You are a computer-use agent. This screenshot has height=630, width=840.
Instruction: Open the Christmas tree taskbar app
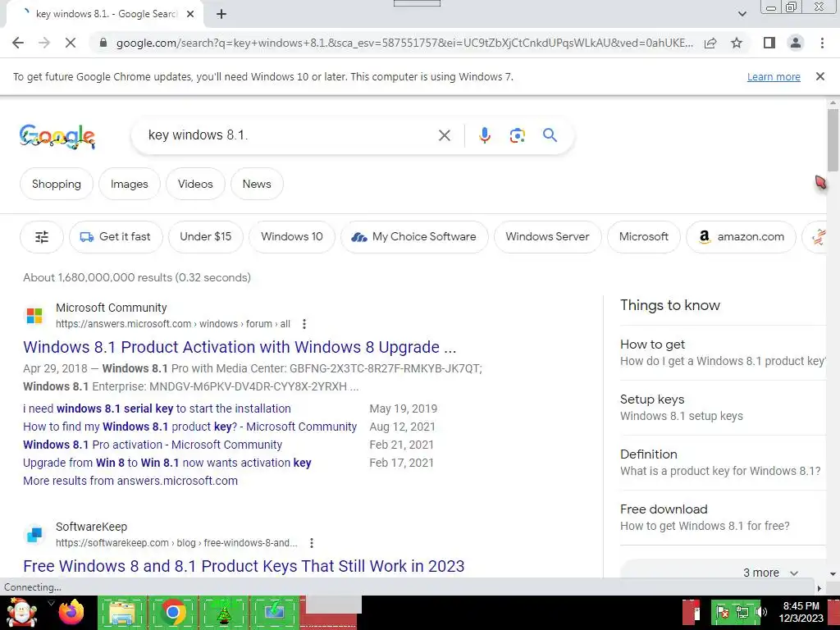coord(223,612)
